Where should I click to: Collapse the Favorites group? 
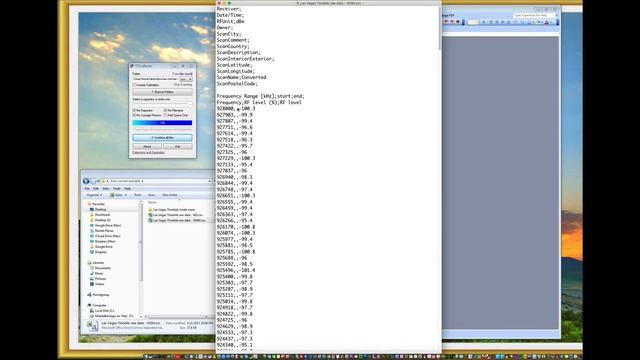[x=96, y=204]
